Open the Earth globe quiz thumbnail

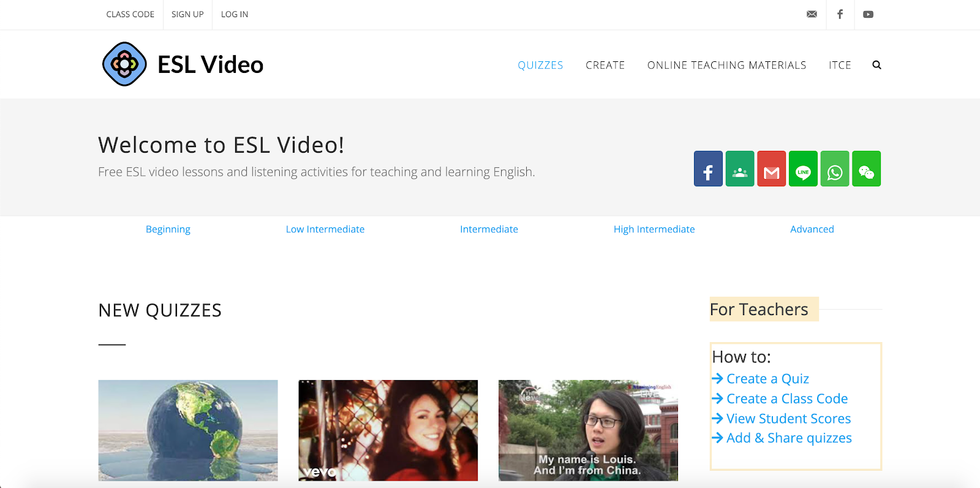[x=188, y=430]
